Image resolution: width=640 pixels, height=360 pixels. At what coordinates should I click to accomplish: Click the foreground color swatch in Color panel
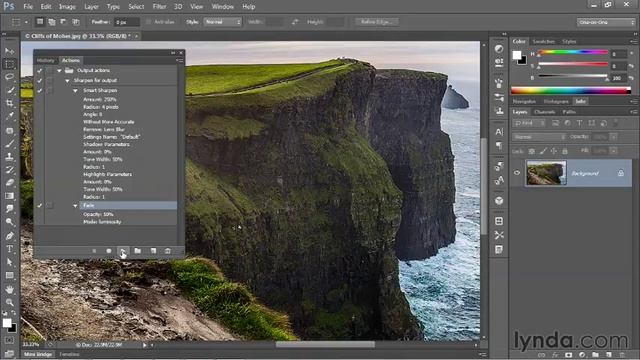click(517, 55)
